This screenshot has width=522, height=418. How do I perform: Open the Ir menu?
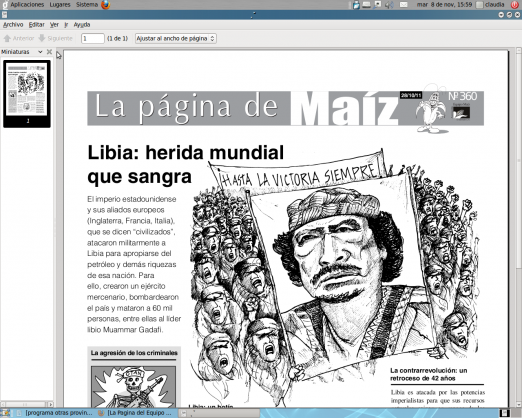(66, 25)
